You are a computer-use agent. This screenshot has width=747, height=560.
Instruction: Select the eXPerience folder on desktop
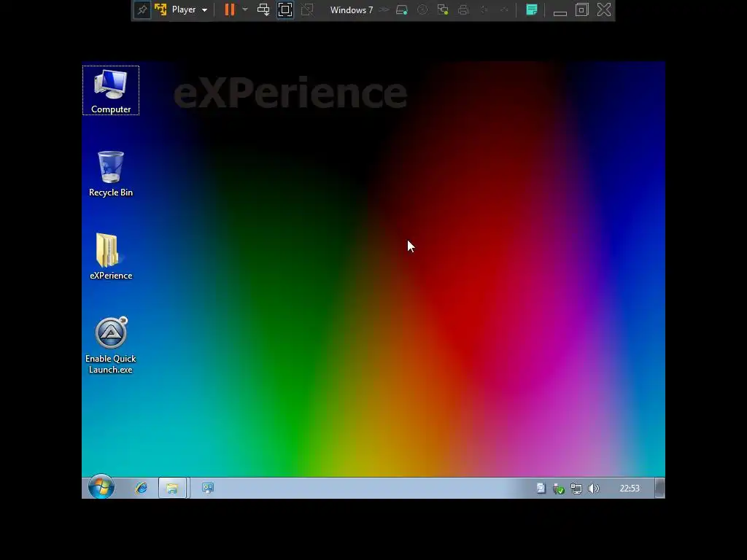point(111,257)
